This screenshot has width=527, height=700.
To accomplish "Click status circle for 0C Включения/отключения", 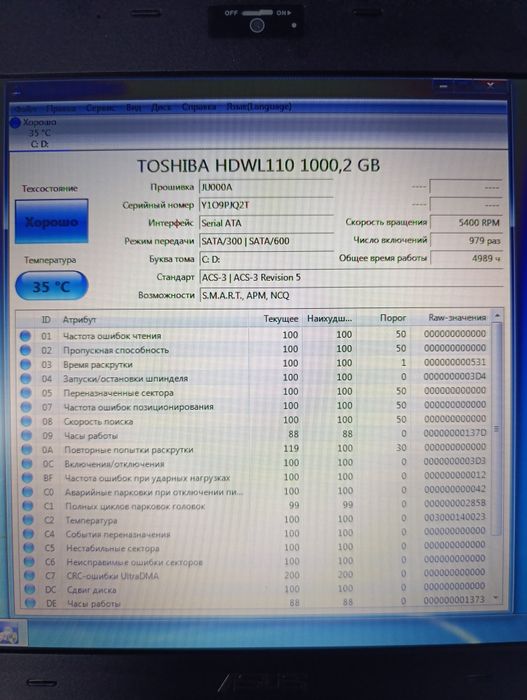I will [27, 464].
